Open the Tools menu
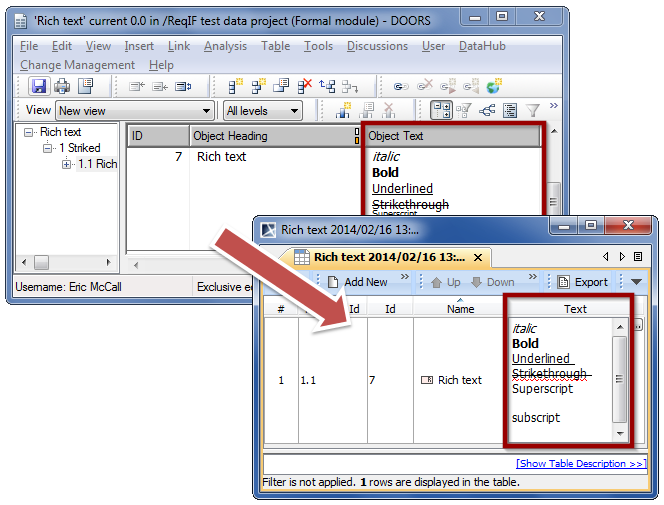The width and height of the screenshot is (664, 505). click(x=318, y=46)
